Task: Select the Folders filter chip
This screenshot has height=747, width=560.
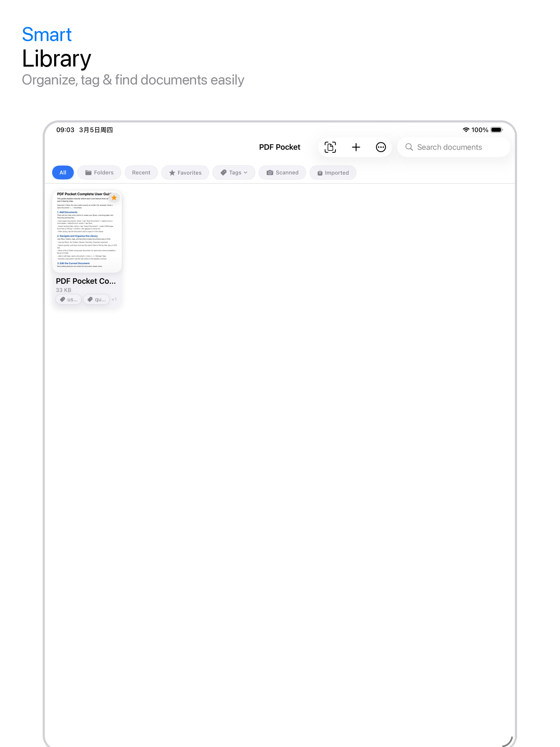Action: (x=99, y=173)
